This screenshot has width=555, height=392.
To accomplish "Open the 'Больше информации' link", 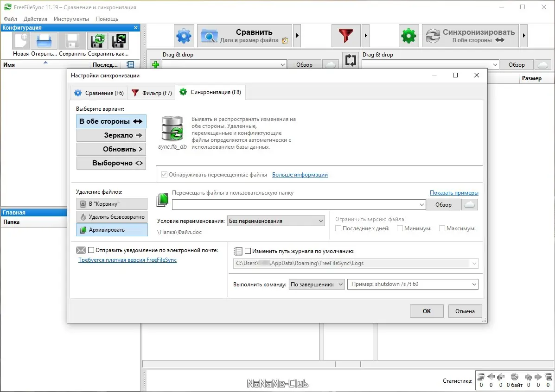I will click(x=300, y=174).
